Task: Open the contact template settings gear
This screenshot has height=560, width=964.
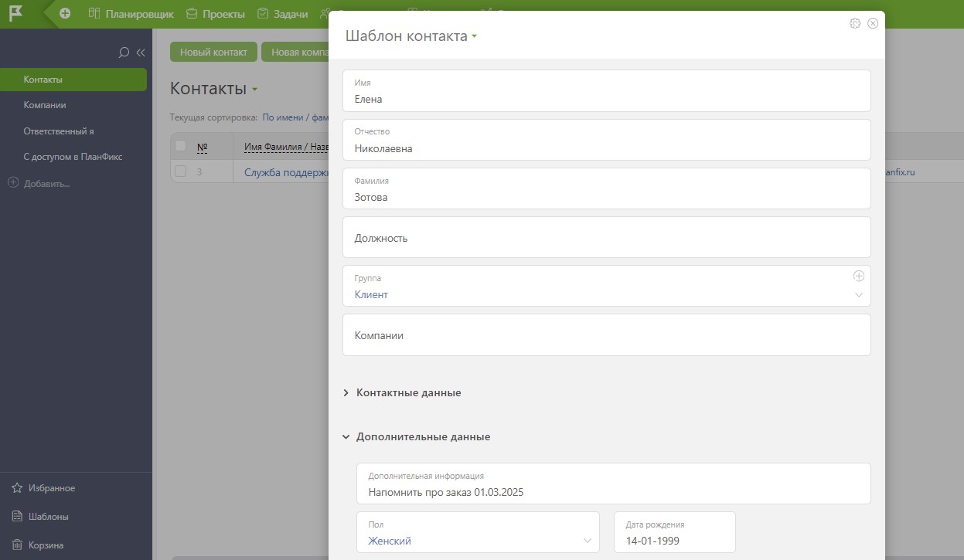Action: 855,23
